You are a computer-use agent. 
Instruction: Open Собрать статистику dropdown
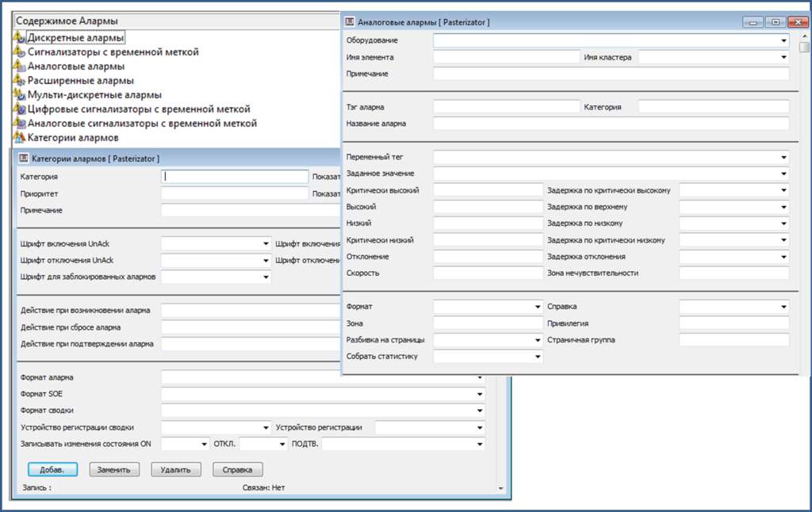(538, 357)
